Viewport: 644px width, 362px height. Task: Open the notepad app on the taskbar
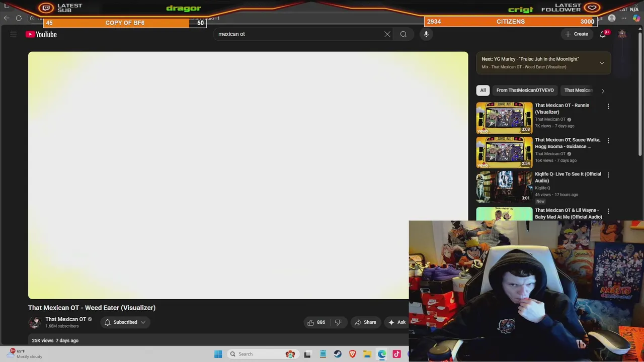pyautogui.click(x=323, y=354)
